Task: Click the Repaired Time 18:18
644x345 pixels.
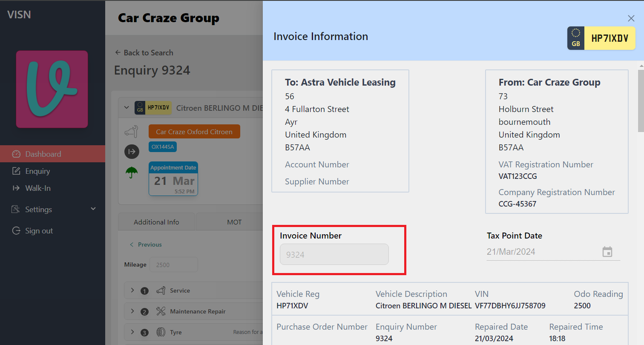Action: coord(557,339)
